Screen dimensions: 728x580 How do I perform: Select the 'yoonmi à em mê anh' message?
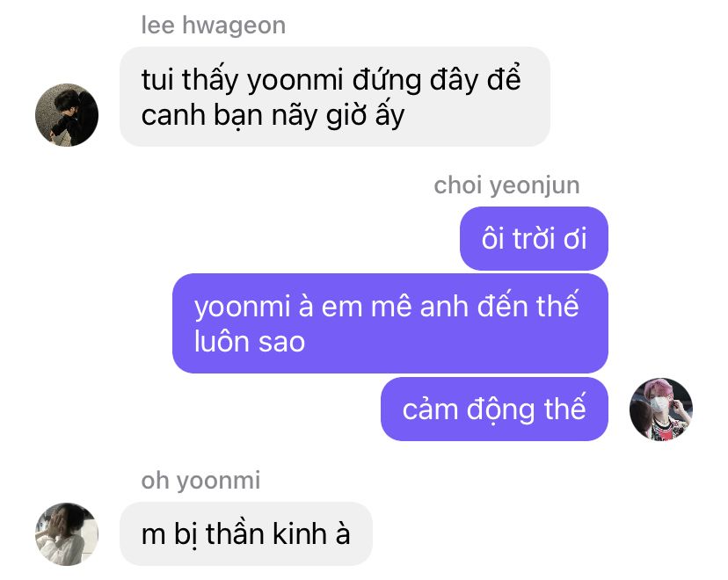pyautogui.click(x=390, y=323)
